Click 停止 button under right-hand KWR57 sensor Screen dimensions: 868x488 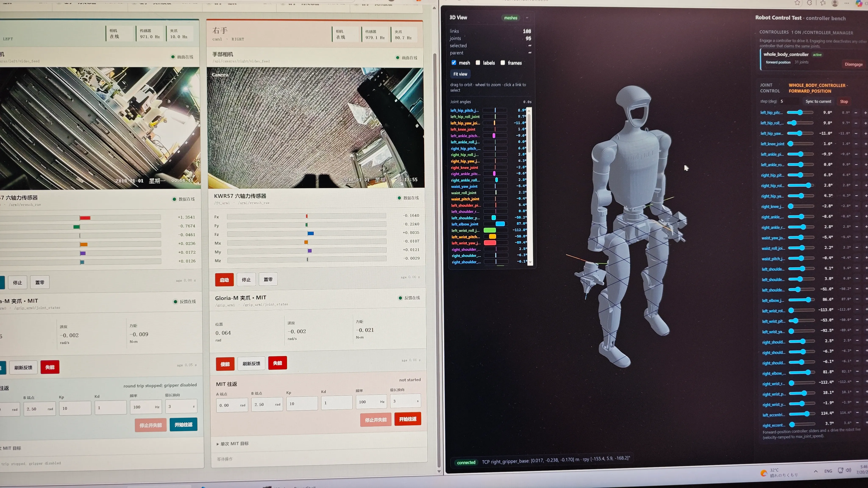point(246,280)
